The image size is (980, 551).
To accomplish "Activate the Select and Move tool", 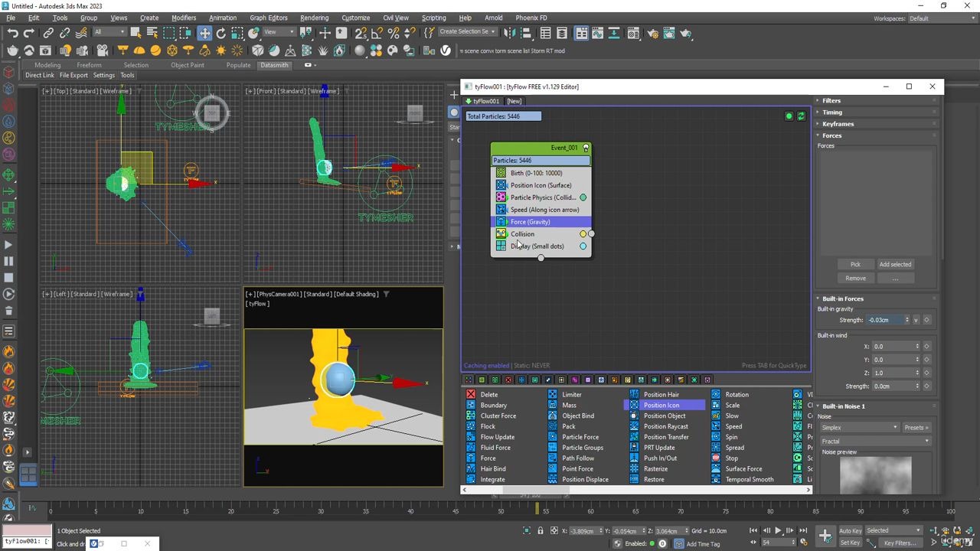I will 204,33.
